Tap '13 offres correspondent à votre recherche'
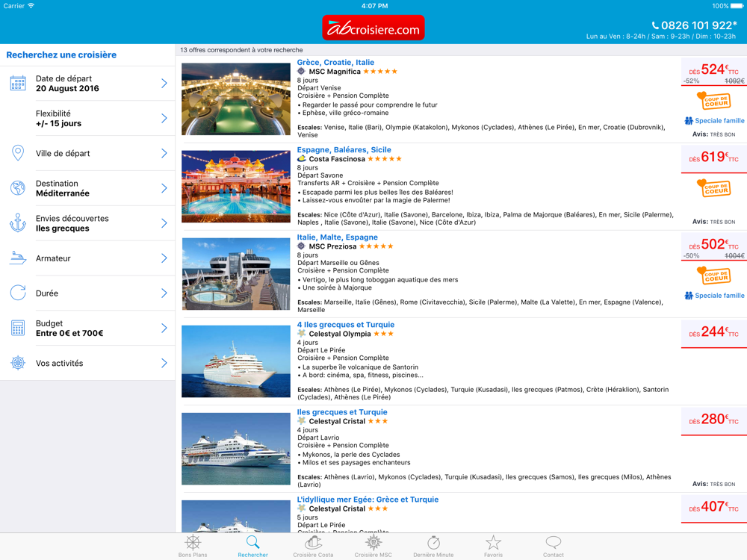Image resolution: width=747 pixels, height=560 pixels. [x=241, y=50]
